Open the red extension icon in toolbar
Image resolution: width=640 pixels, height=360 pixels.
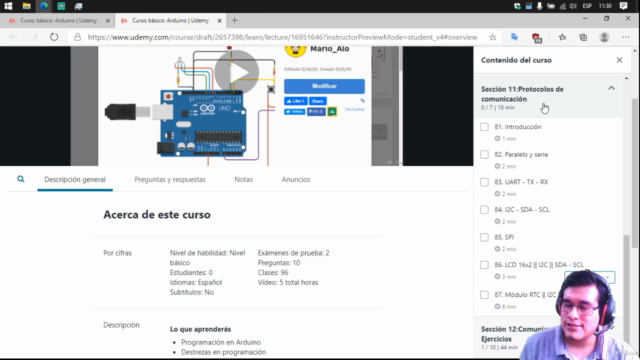537,38
